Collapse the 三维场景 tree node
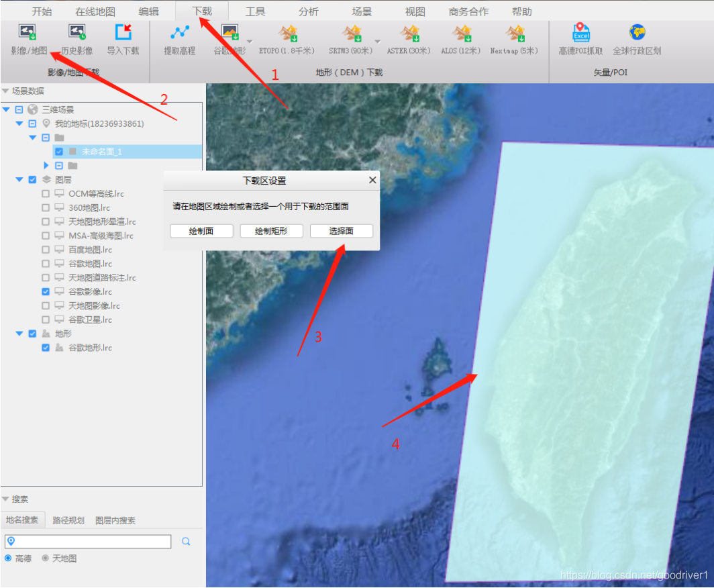This screenshot has height=588, width=714. click(x=7, y=109)
